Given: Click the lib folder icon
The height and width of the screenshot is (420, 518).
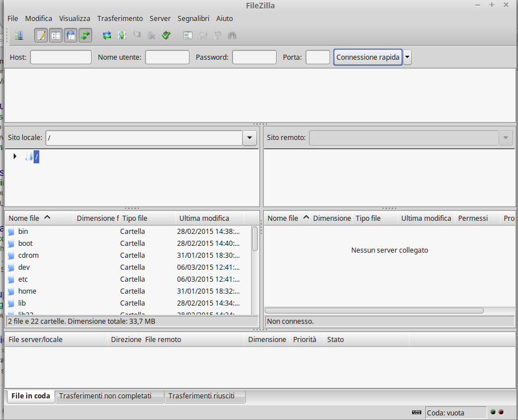Looking at the screenshot, I should pyautogui.click(x=11, y=303).
